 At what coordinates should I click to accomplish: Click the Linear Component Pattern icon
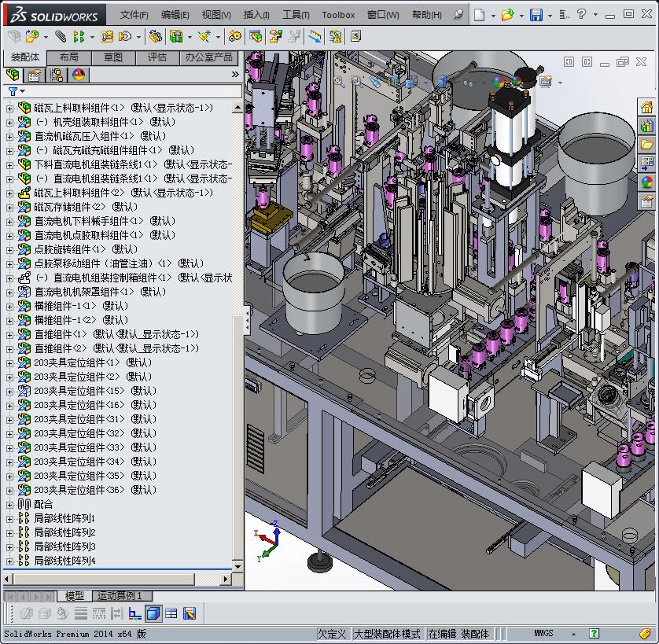pyautogui.click(x=79, y=37)
